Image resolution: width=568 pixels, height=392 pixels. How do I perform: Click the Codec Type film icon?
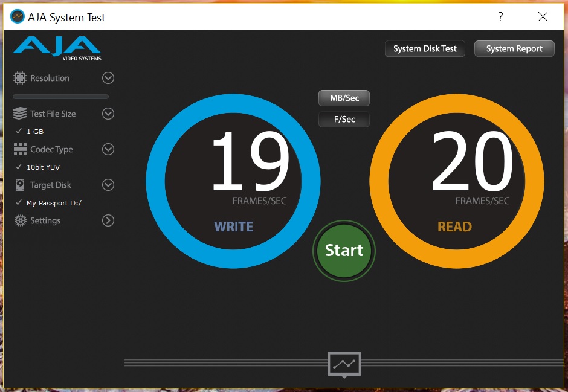point(20,149)
